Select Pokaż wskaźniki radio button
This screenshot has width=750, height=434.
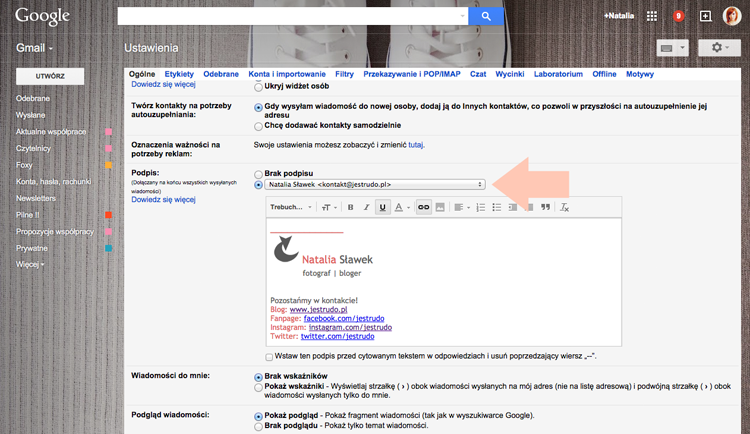click(258, 387)
